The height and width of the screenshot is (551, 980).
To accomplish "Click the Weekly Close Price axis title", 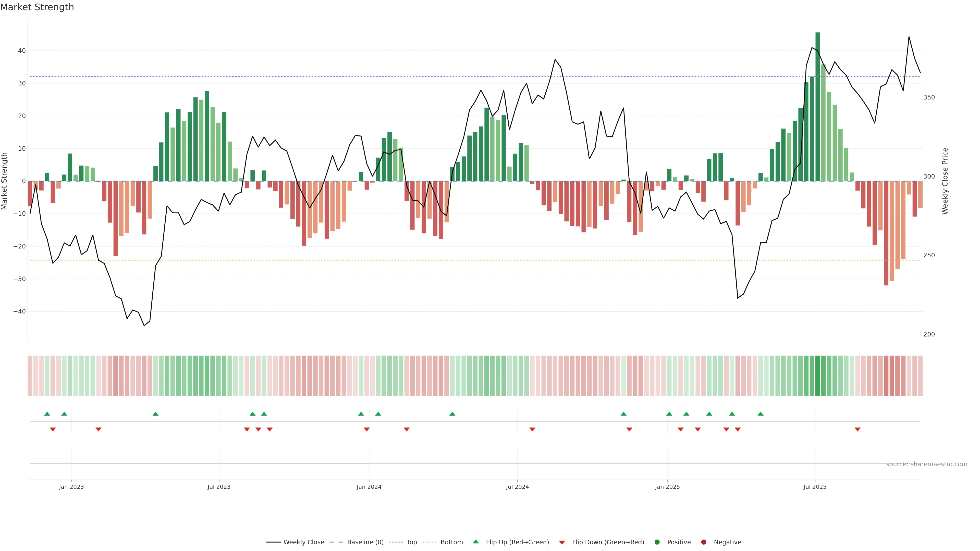I will (945, 181).
